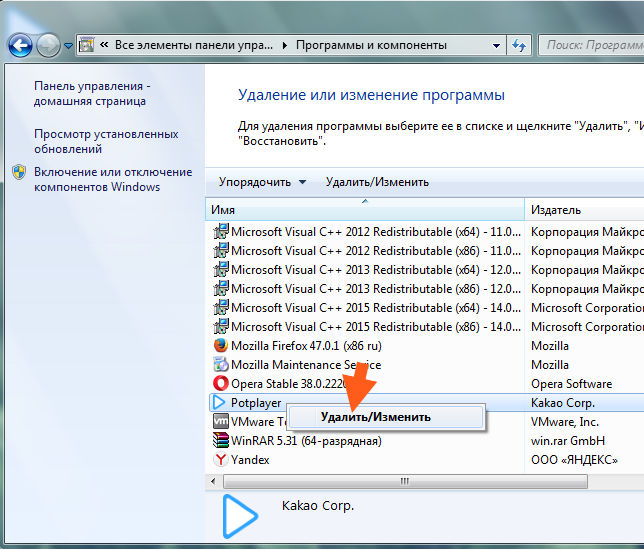Click icon of Visual C++ 2015 (x86)
The image size is (644, 549).
coord(221,327)
